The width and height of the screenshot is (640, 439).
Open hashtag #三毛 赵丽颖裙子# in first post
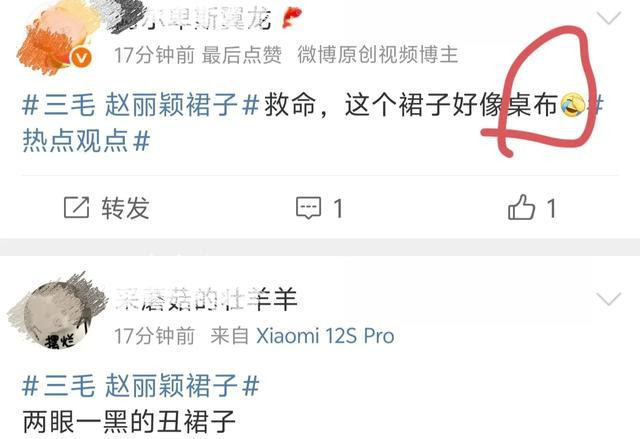pyautogui.click(x=141, y=105)
